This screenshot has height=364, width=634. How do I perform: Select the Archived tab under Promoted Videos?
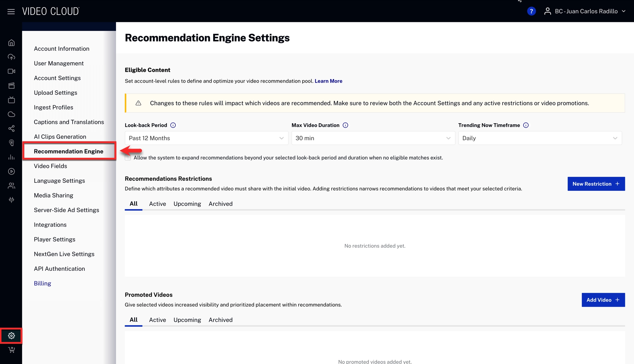[221, 320]
